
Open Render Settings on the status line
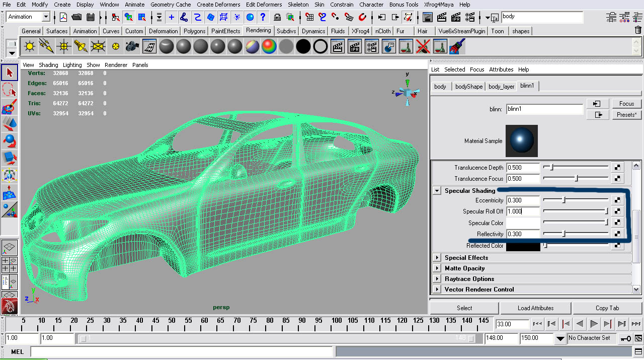pos(470,17)
